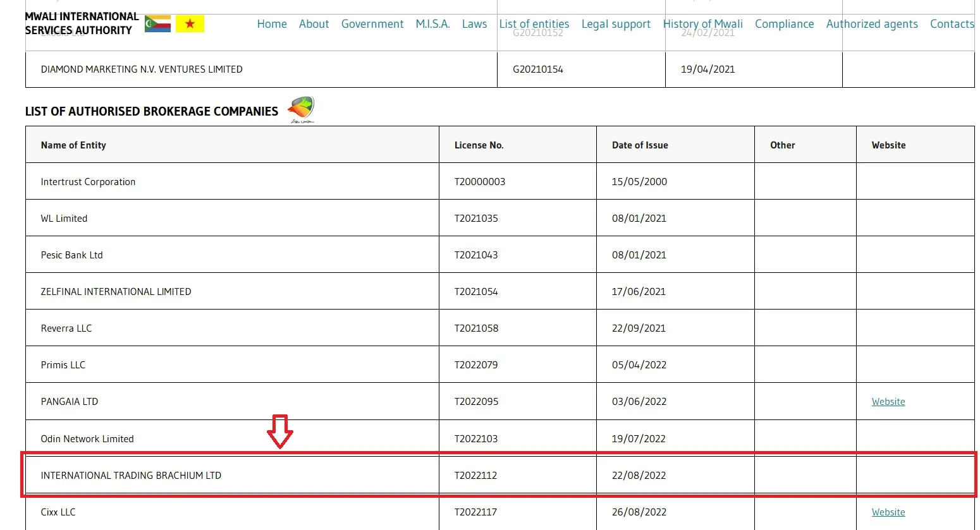Click the 'Name of Entity' column header
Screen dimensions: 980x530
pos(73,145)
